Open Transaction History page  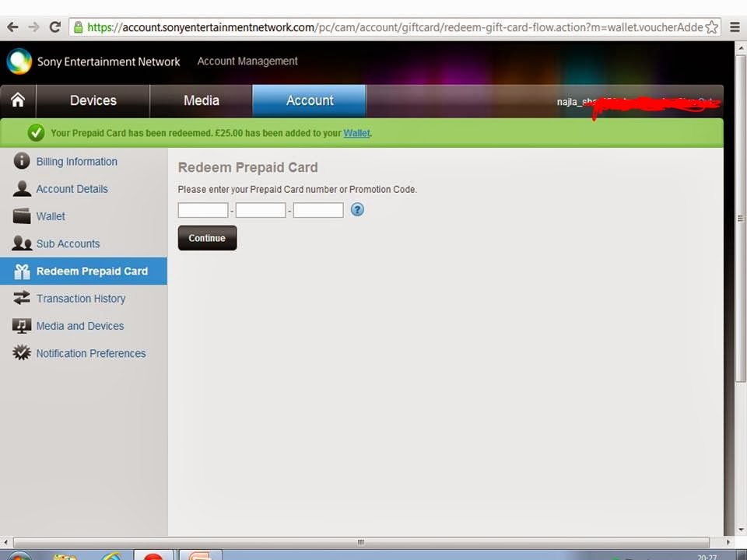(81, 299)
